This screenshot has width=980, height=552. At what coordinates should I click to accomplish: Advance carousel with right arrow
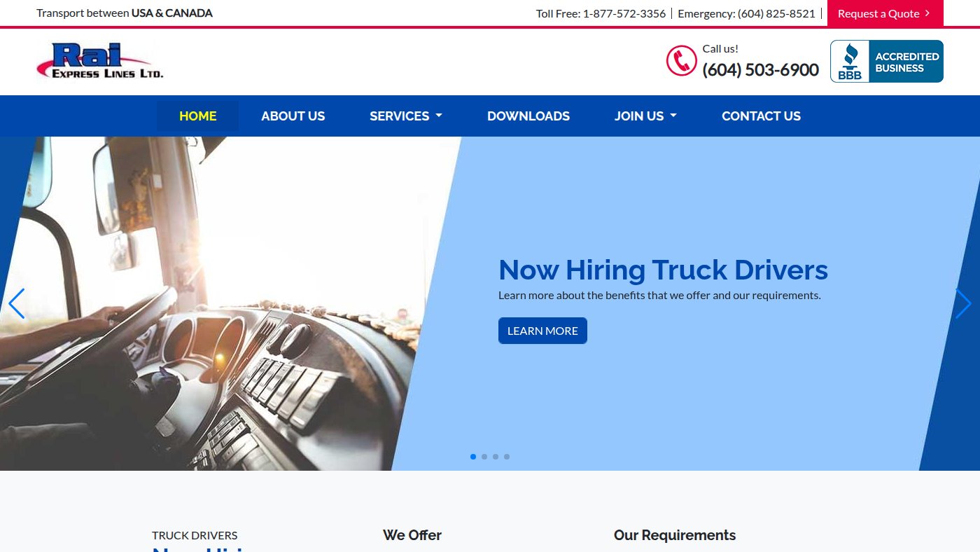pos(963,303)
